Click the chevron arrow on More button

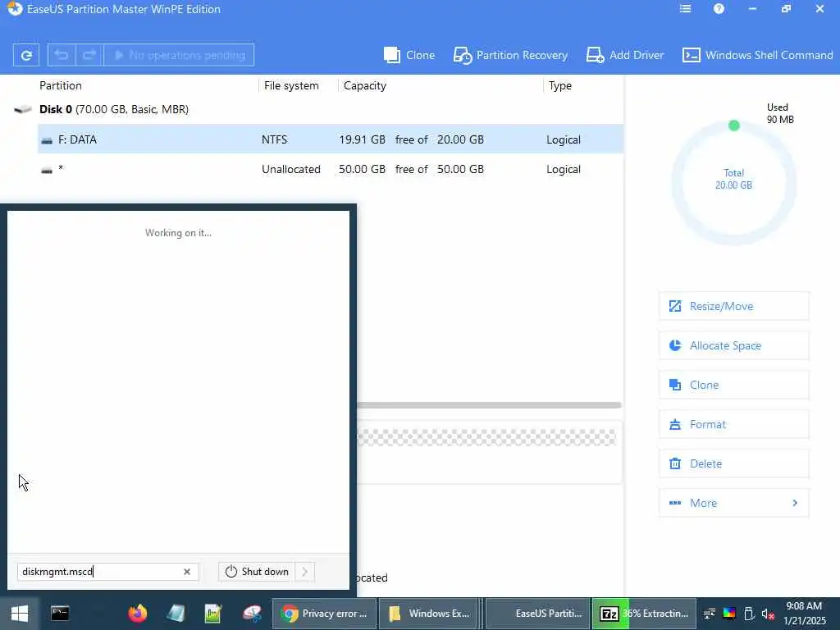point(795,503)
